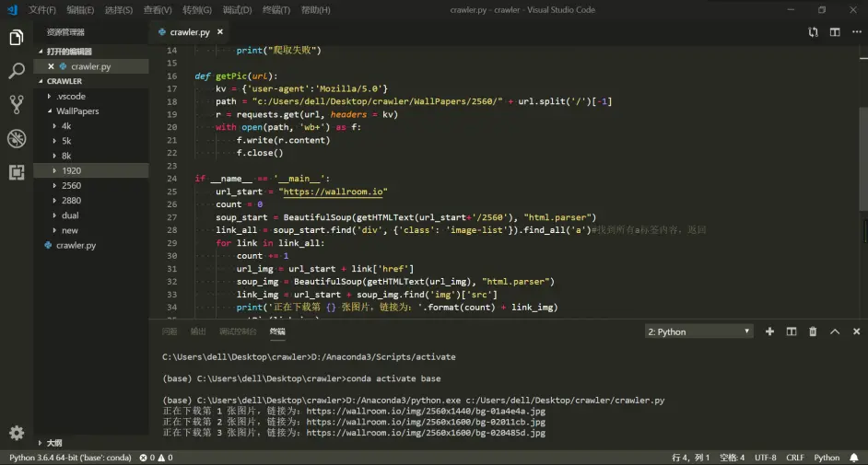Open the Explorer view in activity bar
The height and width of the screenshot is (465, 868).
(17, 38)
